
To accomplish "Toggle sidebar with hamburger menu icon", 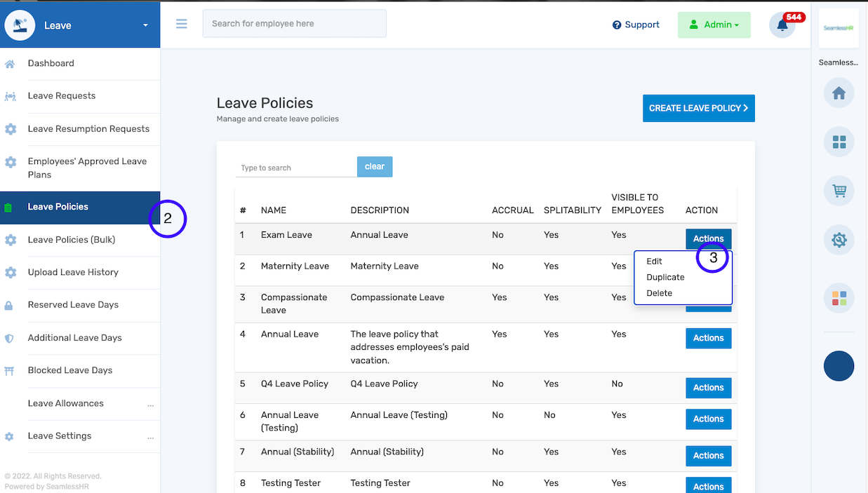I will click(182, 24).
